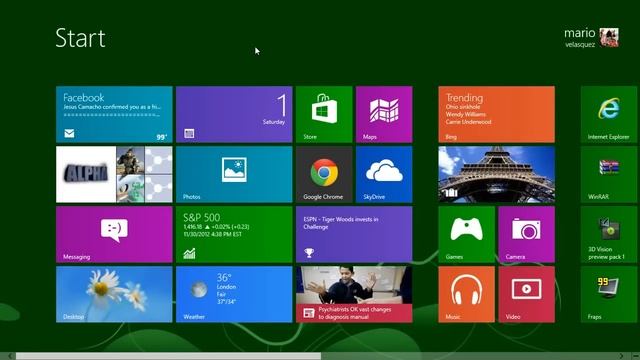Open the Camera tile
The image size is (640, 360).
coord(527,234)
